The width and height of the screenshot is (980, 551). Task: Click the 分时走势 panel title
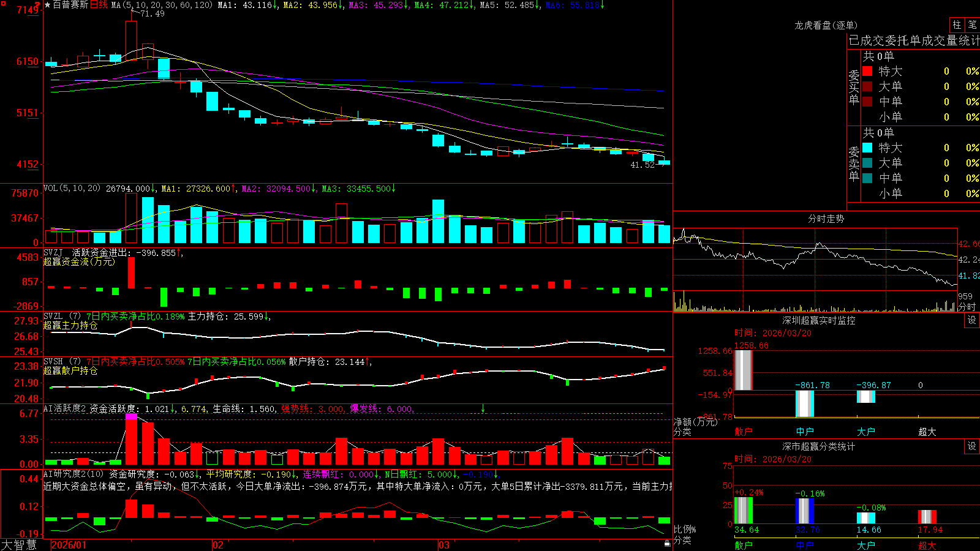(x=826, y=219)
